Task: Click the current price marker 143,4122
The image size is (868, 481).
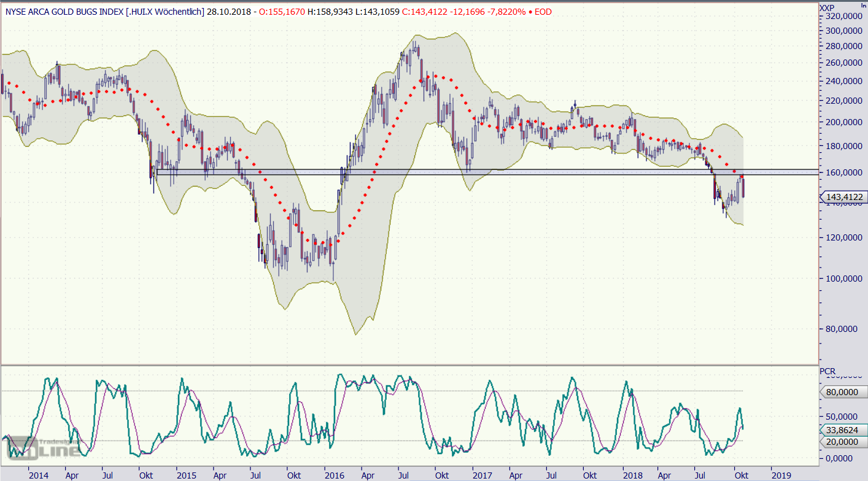Action: pos(844,197)
